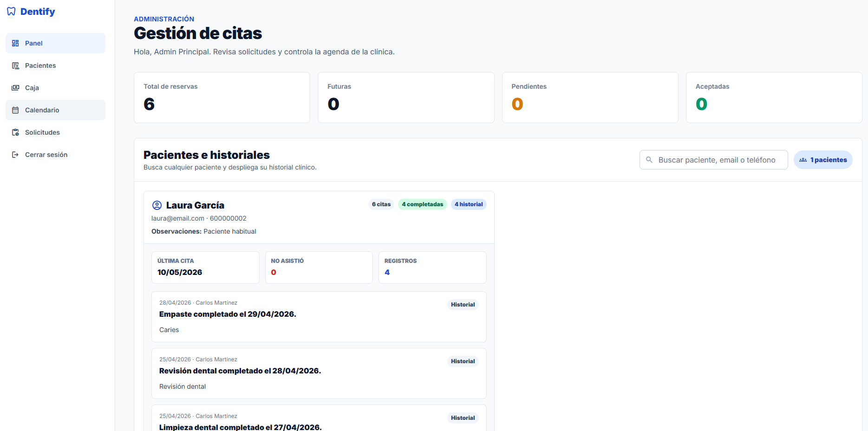This screenshot has height=431, width=868.
Task: Click the Caja cash icon in sidebar
Action: point(15,88)
